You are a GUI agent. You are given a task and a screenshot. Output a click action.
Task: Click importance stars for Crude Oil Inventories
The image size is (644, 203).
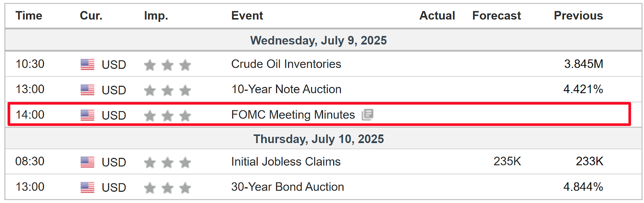(x=167, y=65)
